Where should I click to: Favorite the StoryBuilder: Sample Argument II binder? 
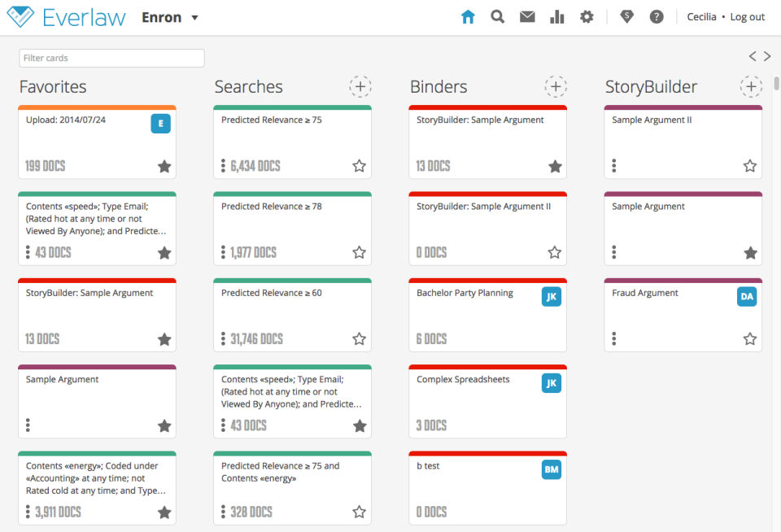coord(554,252)
